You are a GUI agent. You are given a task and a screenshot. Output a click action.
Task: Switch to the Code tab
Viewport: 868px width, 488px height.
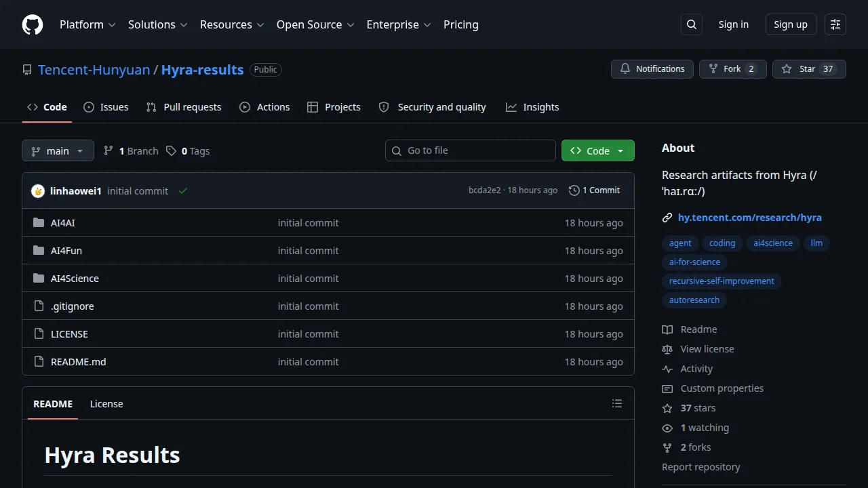point(47,107)
